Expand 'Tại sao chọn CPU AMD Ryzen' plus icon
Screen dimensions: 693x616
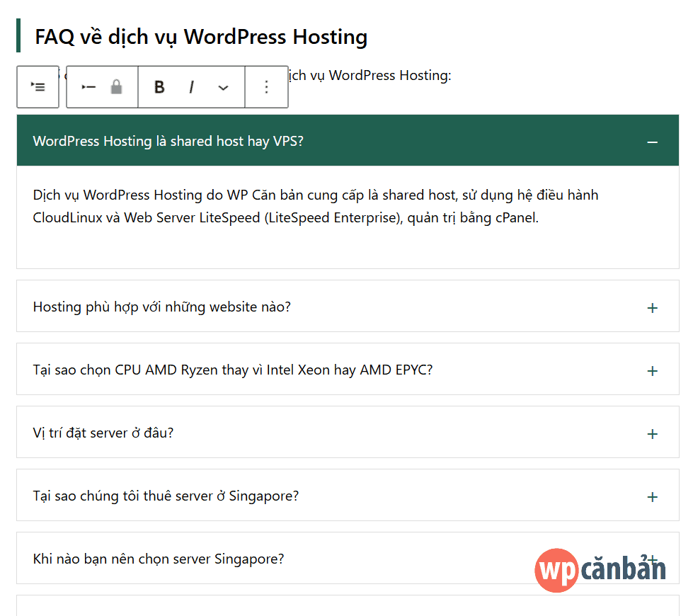tap(653, 370)
